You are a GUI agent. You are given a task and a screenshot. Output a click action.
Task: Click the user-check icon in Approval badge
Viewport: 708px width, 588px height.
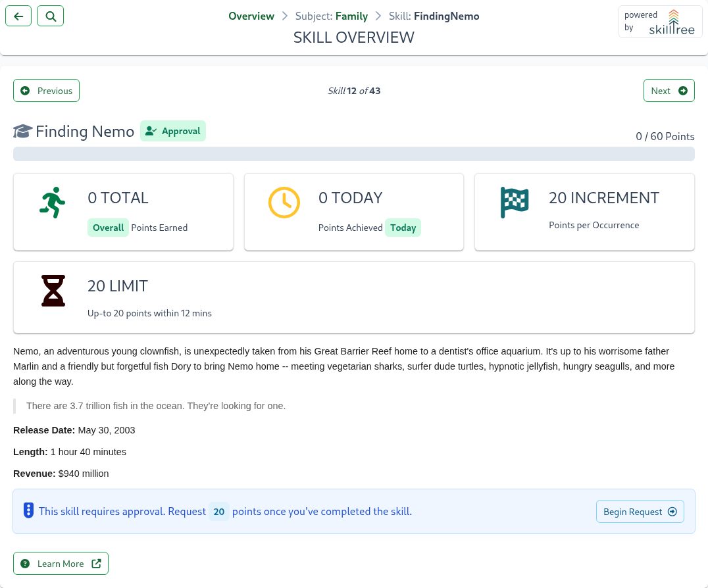151,132
